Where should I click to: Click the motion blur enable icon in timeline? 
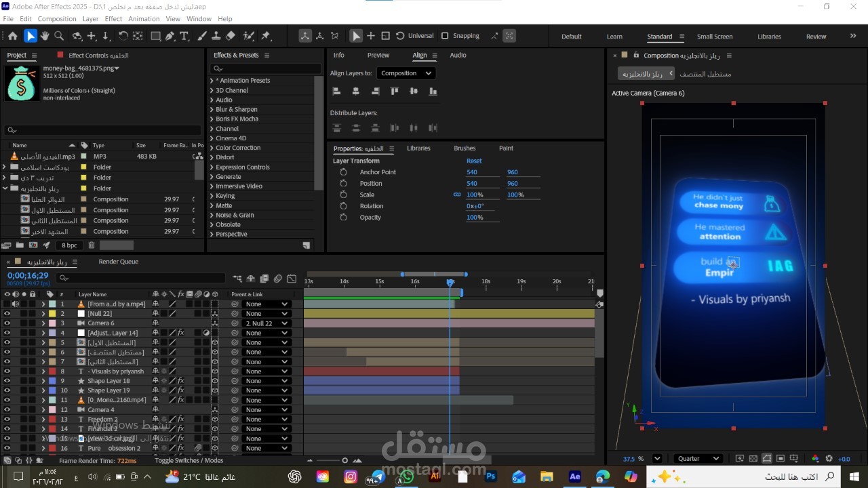point(278,279)
